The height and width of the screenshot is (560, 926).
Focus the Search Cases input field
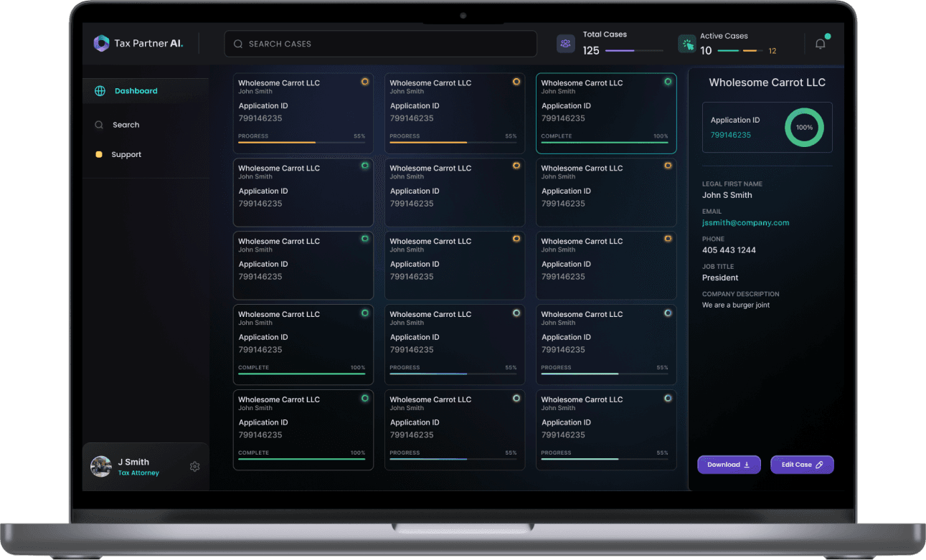tap(380, 44)
